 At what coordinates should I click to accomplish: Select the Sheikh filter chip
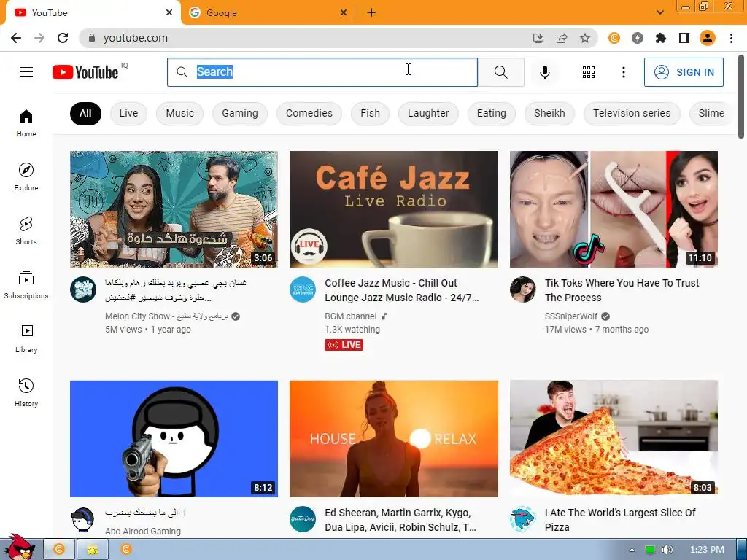point(549,113)
